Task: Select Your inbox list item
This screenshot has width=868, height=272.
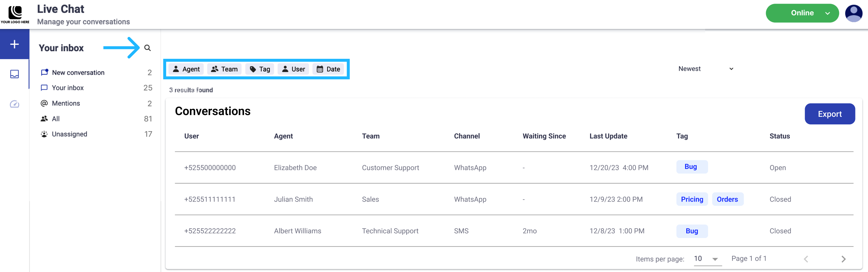Action: pyautogui.click(x=97, y=88)
